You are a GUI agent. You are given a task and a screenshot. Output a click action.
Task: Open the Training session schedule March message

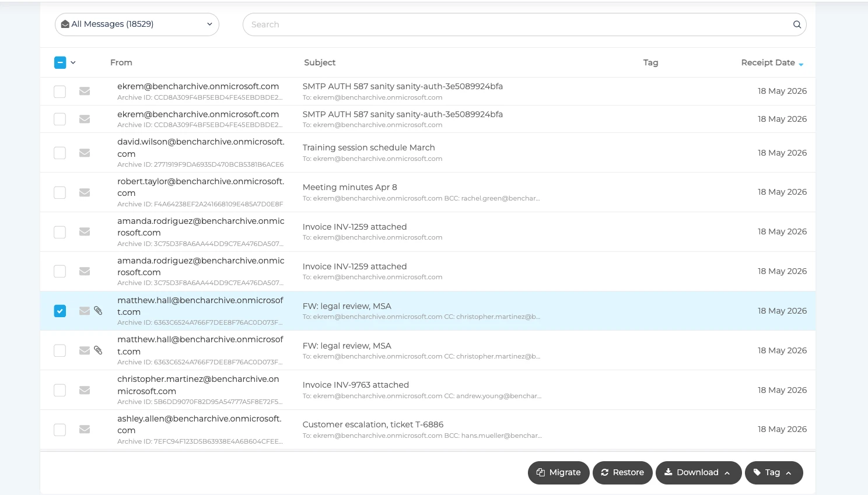pyautogui.click(x=369, y=148)
